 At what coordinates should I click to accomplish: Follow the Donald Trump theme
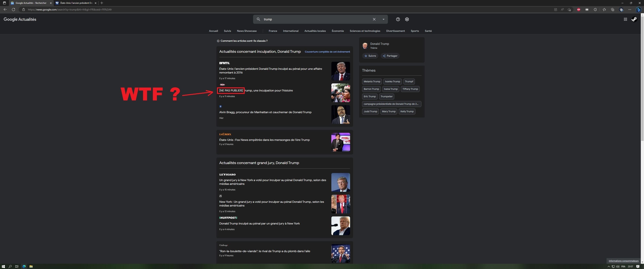(370, 56)
